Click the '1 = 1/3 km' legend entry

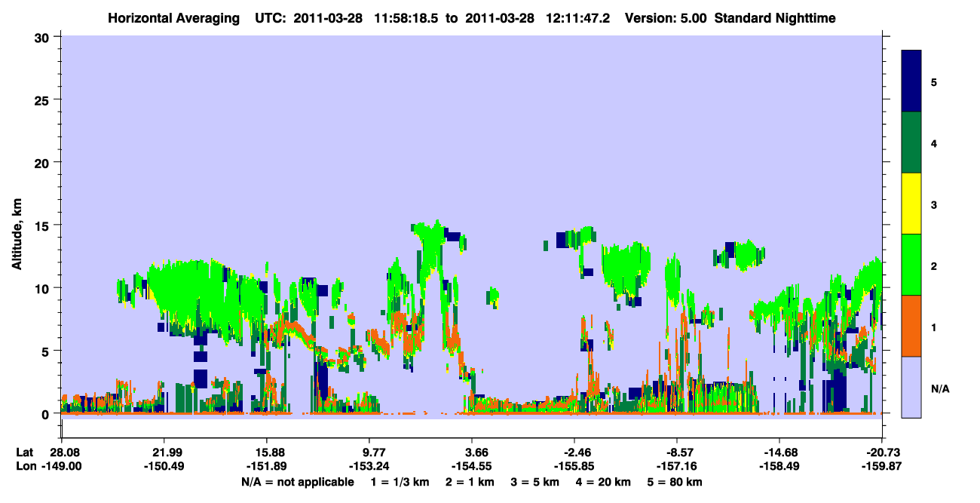[x=401, y=482]
